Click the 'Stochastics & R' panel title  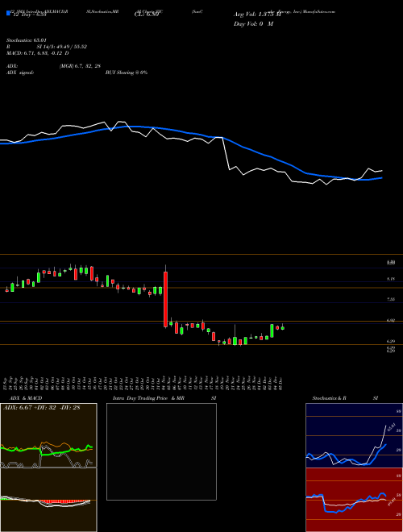(x=330, y=398)
